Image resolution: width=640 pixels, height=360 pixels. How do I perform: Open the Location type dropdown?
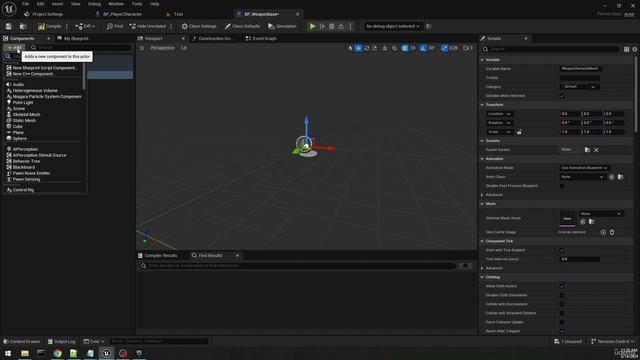[x=499, y=114]
